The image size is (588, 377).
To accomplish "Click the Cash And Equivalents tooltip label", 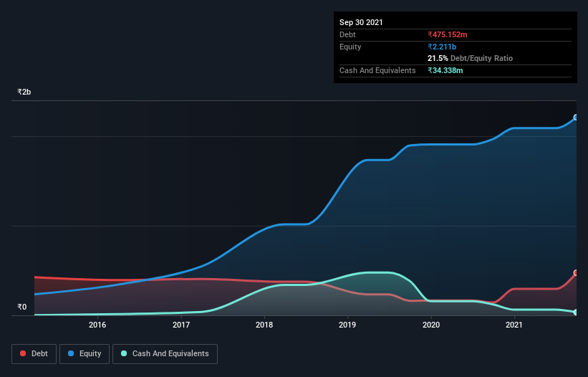I will pos(377,70).
